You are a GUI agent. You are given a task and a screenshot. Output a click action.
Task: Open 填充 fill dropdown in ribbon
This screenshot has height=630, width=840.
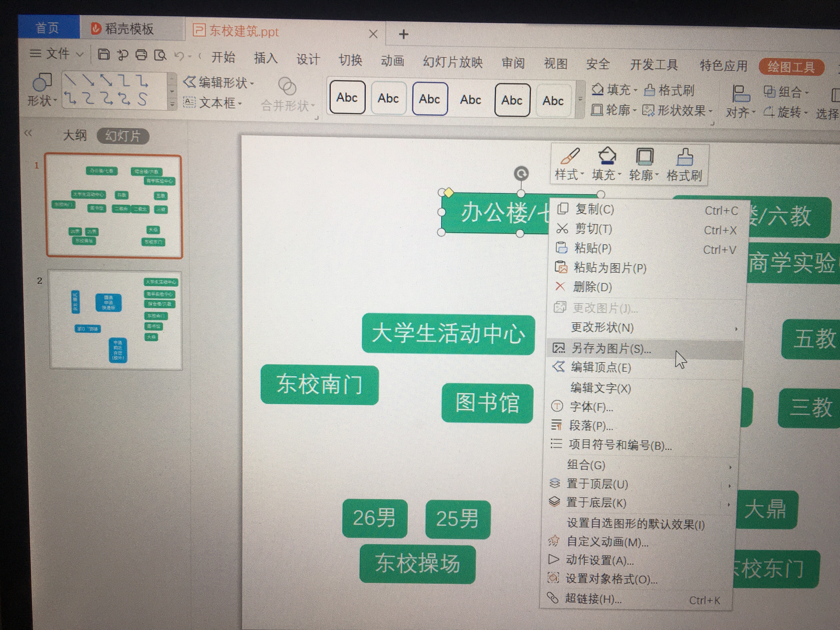[x=614, y=90]
